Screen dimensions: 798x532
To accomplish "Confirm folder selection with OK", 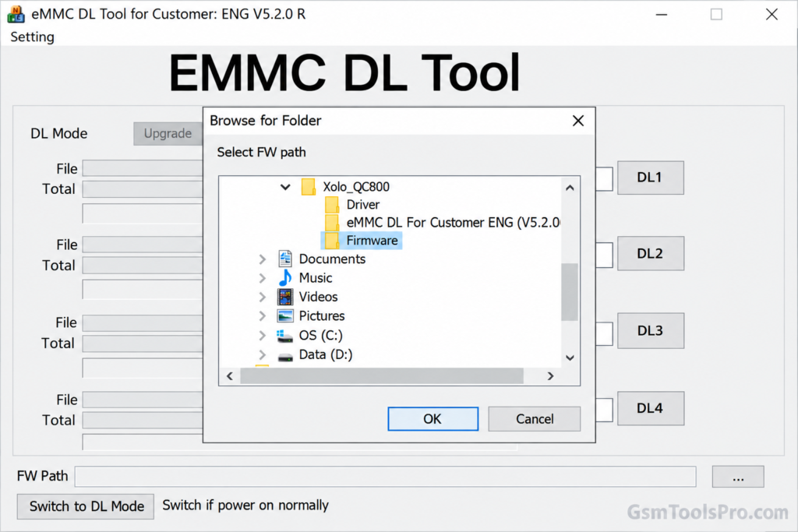I will pos(433,418).
